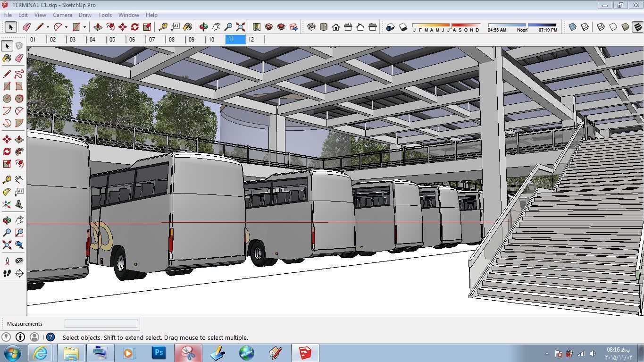644x362 pixels.
Task: Toggle Back Edges face style
Action: point(585,27)
